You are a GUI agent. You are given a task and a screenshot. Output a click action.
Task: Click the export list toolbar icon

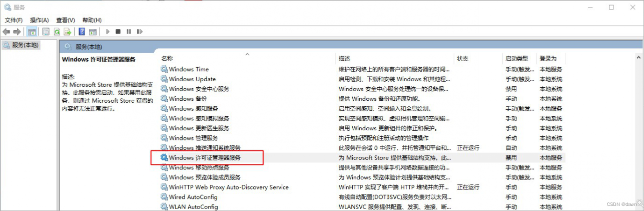pyautogui.click(x=68, y=32)
